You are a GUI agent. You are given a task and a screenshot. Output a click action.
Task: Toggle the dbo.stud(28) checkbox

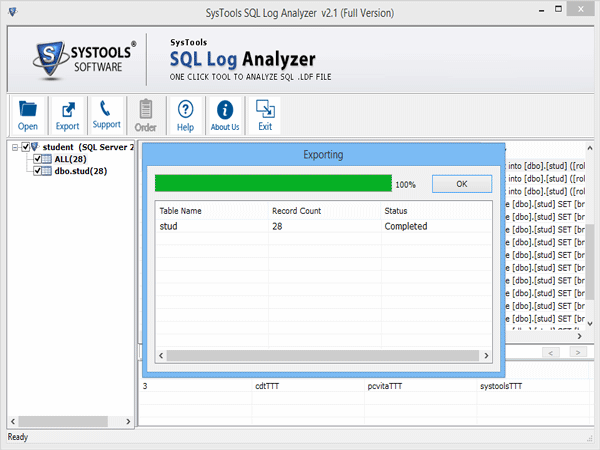(38, 171)
